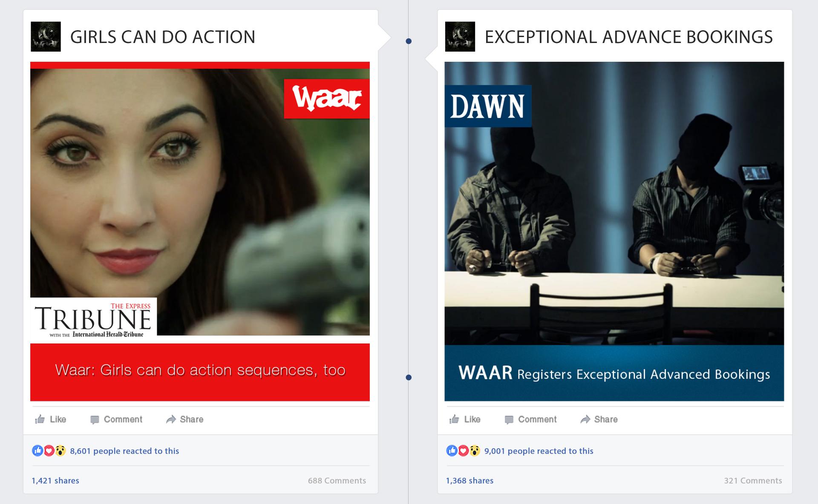Select the lower timeline dot marker
The width and height of the screenshot is (818, 504).
[409, 378]
